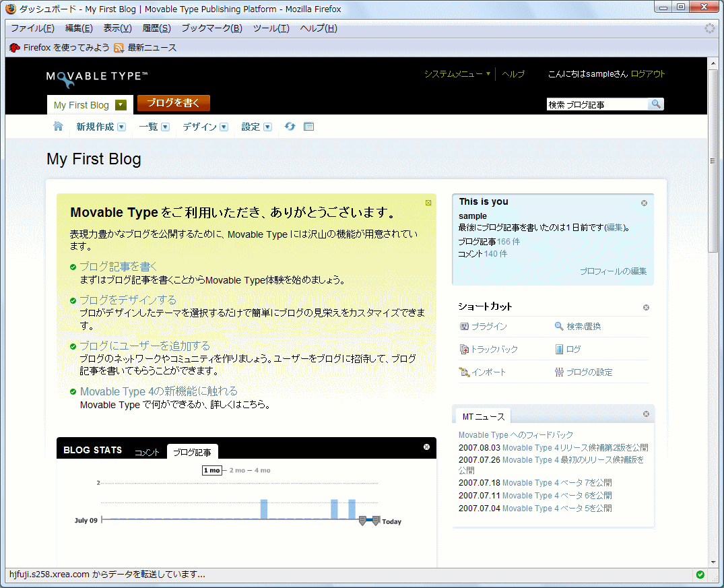Select the 4 mo chart range

[x=262, y=470]
